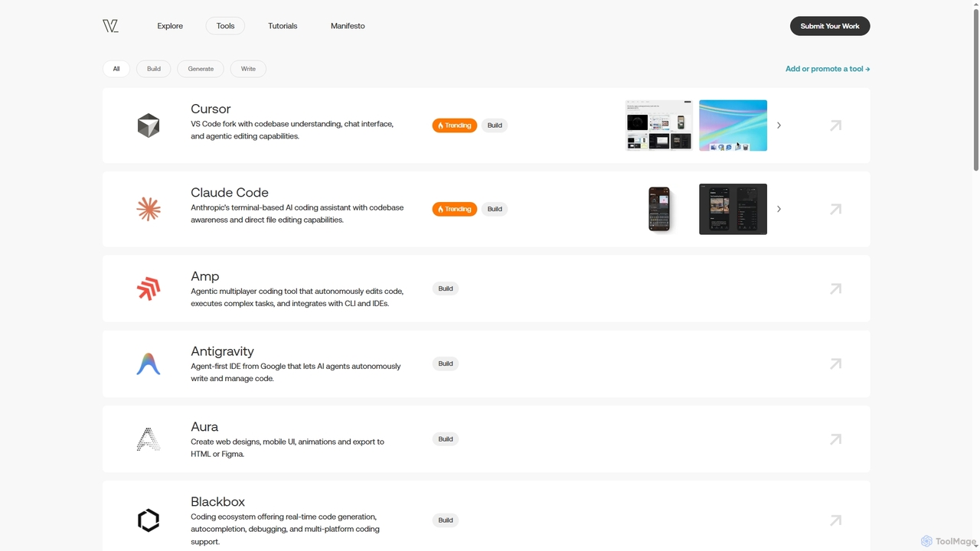
Task: Click the Blackbox title
Action: [x=218, y=502]
